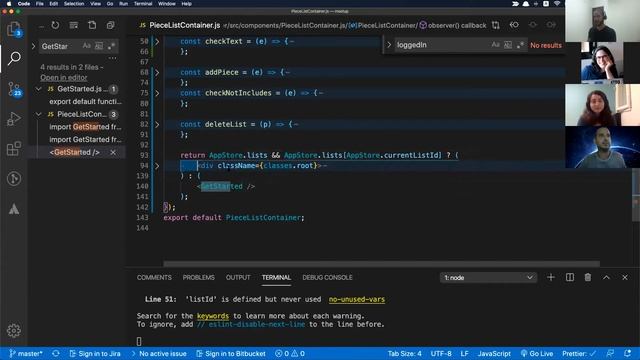Synchronize changes in status bar

point(56,353)
